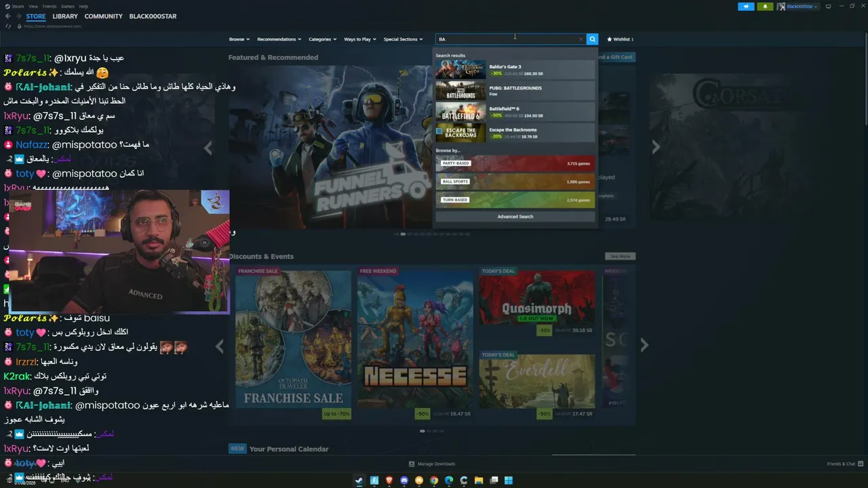Open the View menu
The height and width of the screenshot is (488, 868).
pyautogui.click(x=33, y=6)
